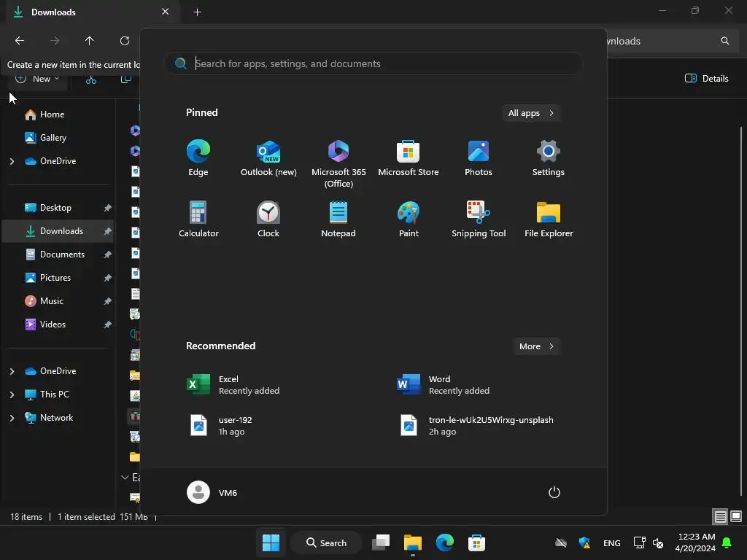Screen dimensions: 747x560
Task: Switch to details list view
Action: click(720, 516)
